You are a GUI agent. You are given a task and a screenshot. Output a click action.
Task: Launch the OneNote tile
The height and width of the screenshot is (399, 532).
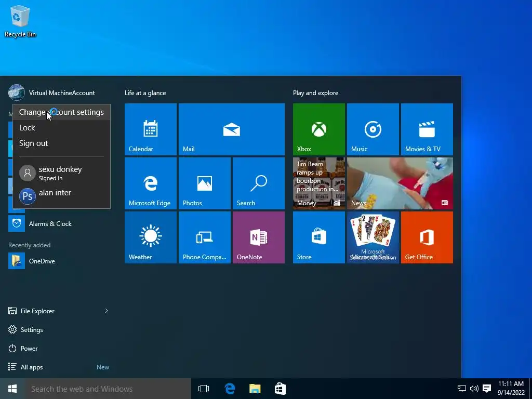(259, 237)
